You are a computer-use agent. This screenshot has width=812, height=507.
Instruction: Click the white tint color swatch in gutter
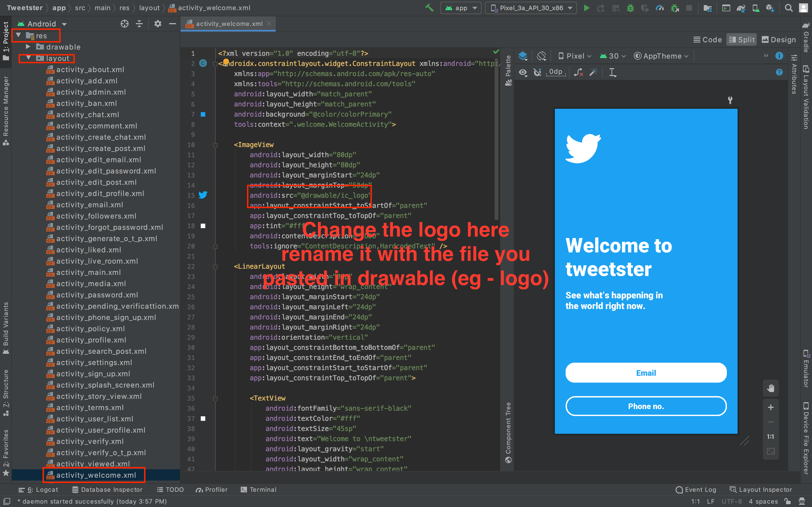click(x=203, y=226)
